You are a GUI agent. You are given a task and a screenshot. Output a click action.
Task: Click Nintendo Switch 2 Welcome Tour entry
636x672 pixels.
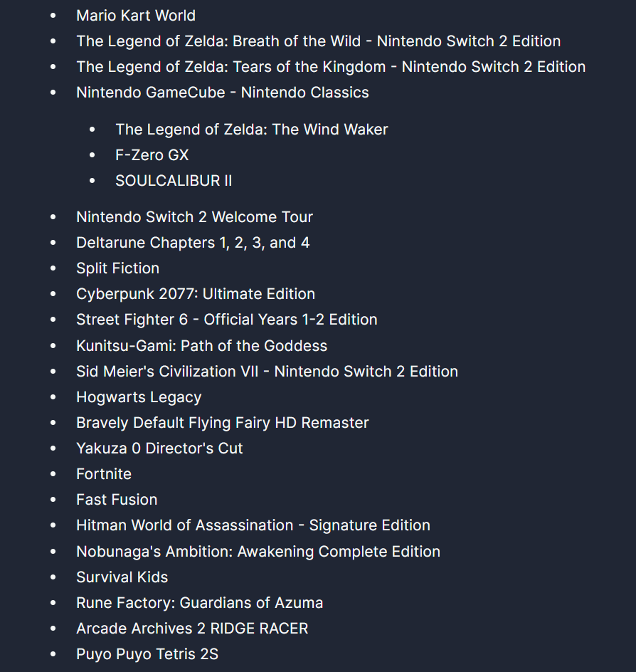[194, 217]
